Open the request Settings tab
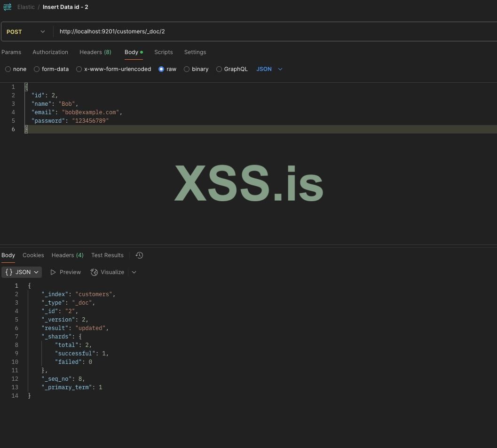The width and height of the screenshot is (497, 448). coord(195,52)
